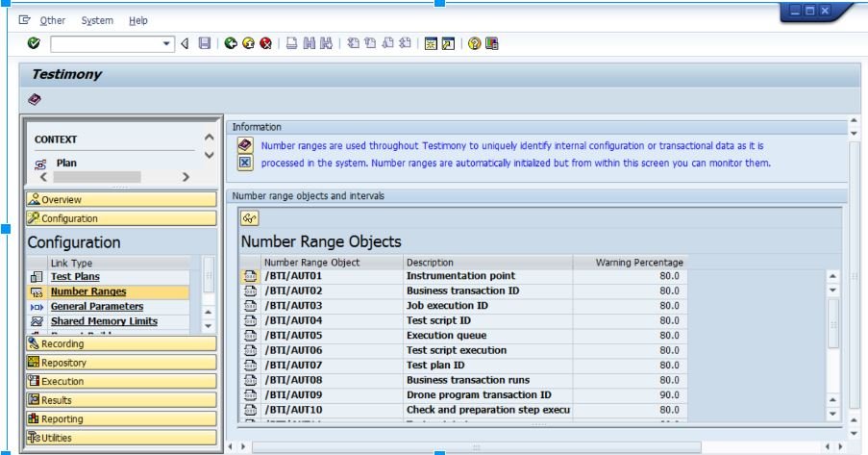Click the green Enter checkmark icon
This screenshot has height=455, width=868.
point(34,43)
